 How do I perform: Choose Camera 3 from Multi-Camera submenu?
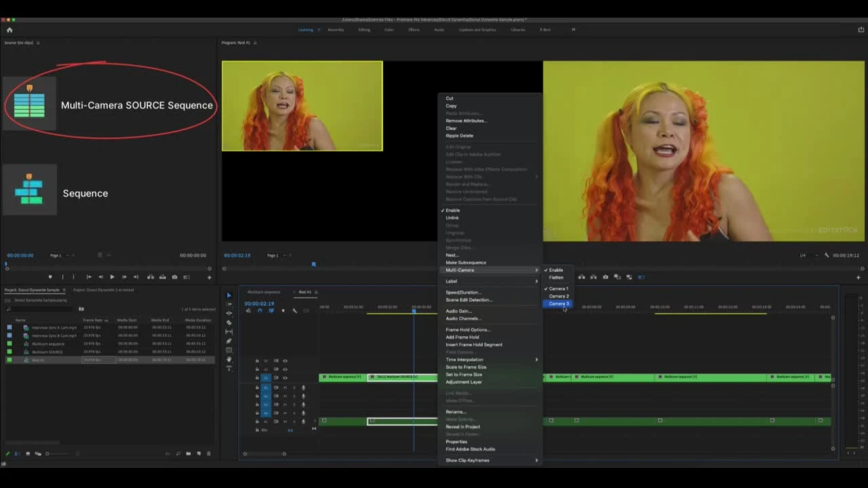pyautogui.click(x=559, y=304)
